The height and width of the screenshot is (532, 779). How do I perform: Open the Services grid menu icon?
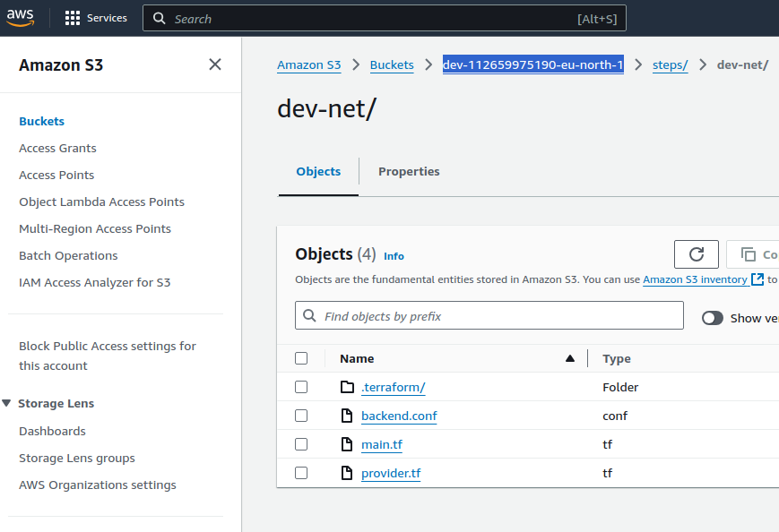pos(73,19)
